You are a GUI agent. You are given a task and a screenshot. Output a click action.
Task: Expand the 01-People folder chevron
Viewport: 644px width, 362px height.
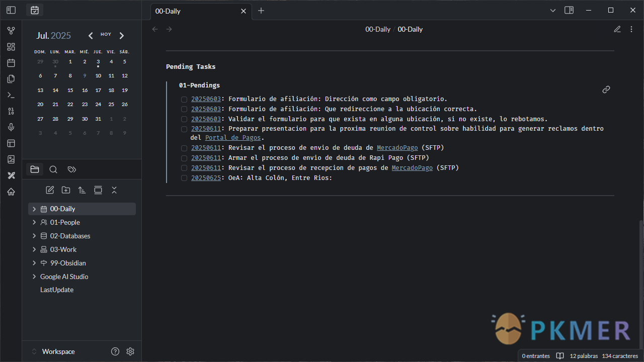(34, 222)
